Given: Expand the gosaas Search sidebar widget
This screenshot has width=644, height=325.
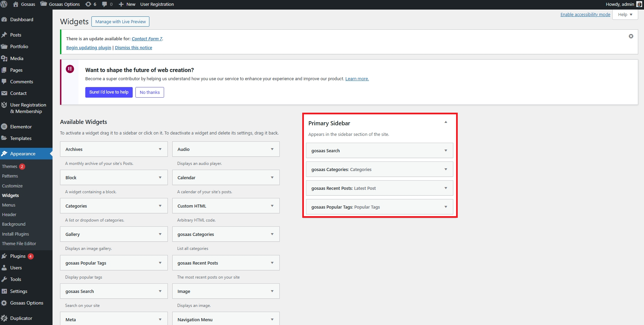Looking at the screenshot, I should (x=445, y=151).
